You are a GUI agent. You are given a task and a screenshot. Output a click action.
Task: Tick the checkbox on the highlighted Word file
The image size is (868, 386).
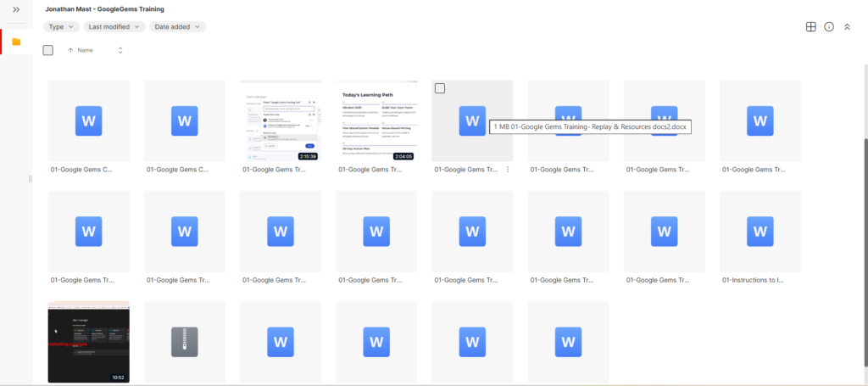[440, 88]
